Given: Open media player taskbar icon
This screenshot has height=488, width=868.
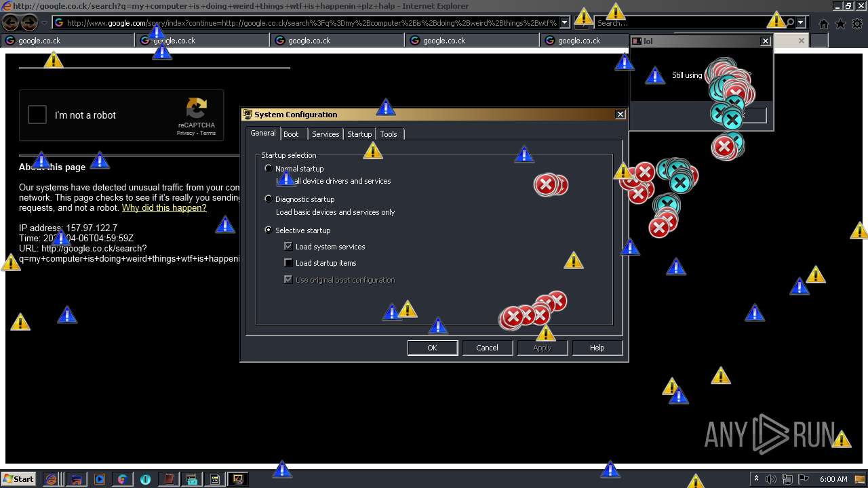Looking at the screenshot, I should click(100, 479).
